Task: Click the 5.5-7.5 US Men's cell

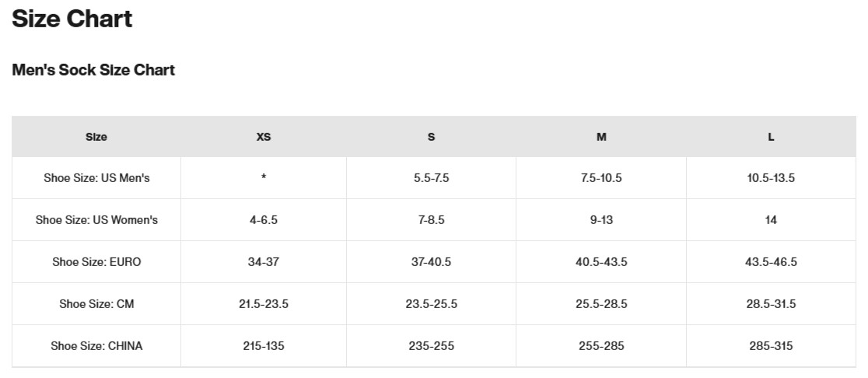Action: coord(431,178)
